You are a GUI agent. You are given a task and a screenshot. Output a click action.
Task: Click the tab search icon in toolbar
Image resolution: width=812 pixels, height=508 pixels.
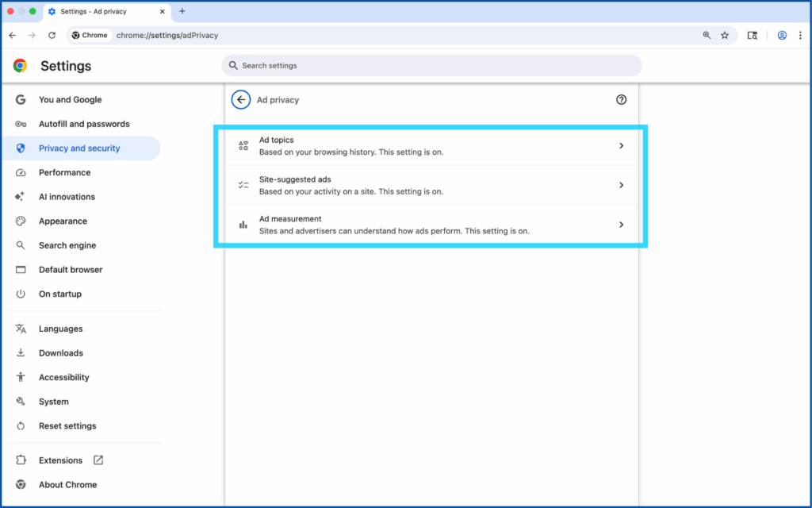click(x=753, y=36)
